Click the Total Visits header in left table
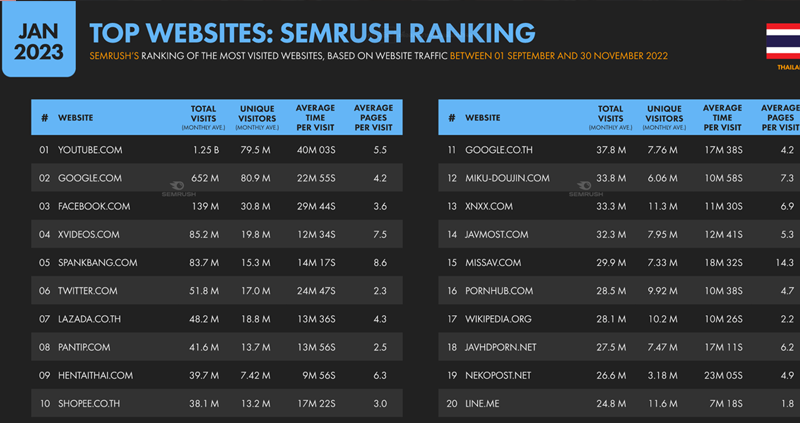Viewport: 800px width, 423px height. pyautogui.click(x=204, y=117)
